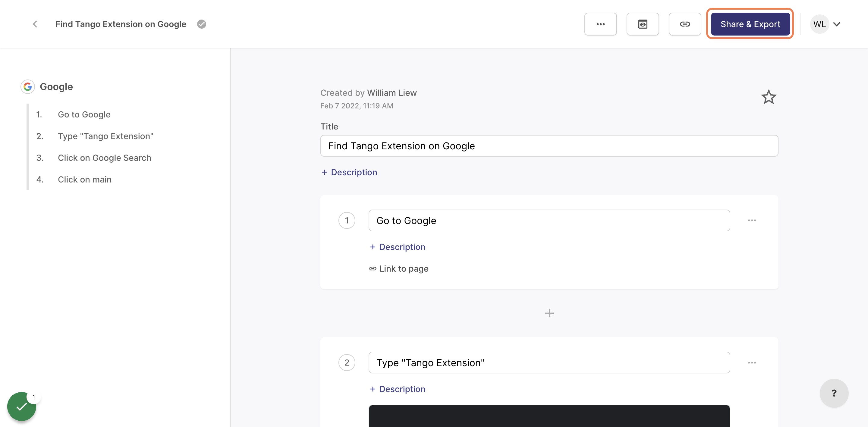Go back using the left chevron arrow
868x427 pixels.
[35, 24]
